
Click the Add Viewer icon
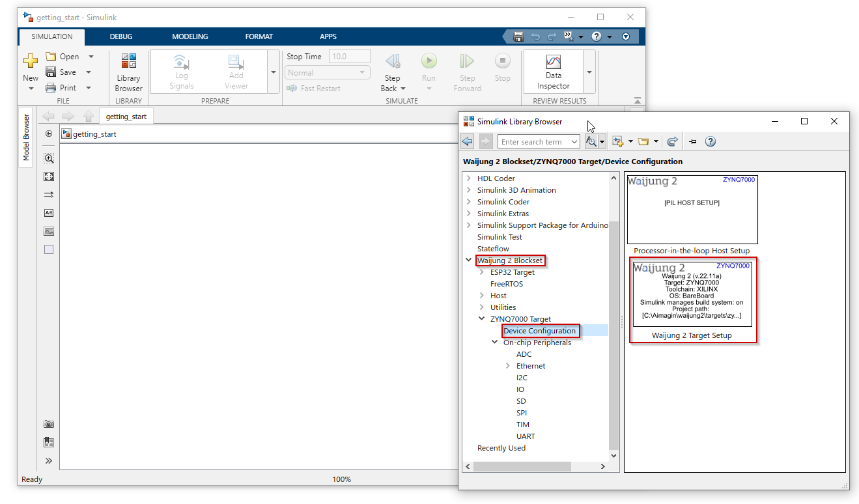(x=236, y=62)
